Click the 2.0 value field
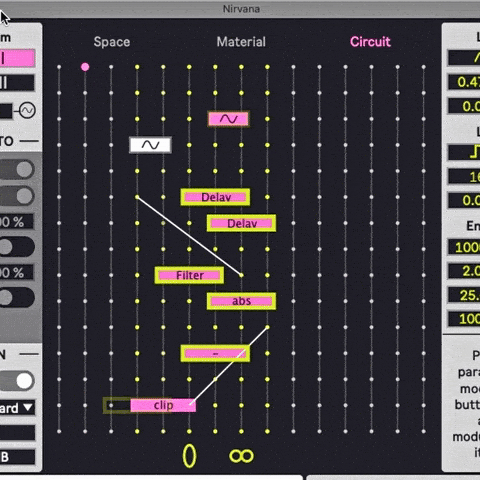The image size is (480, 480). pos(464,271)
